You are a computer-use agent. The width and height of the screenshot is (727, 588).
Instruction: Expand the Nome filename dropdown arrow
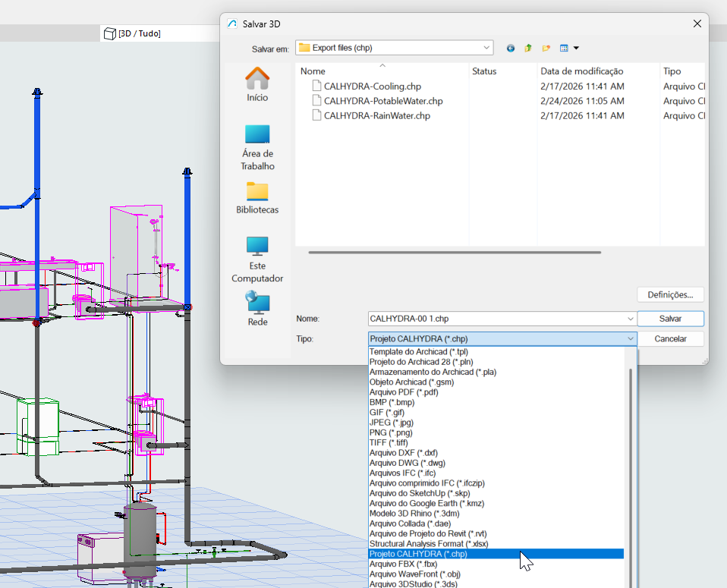(x=630, y=319)
